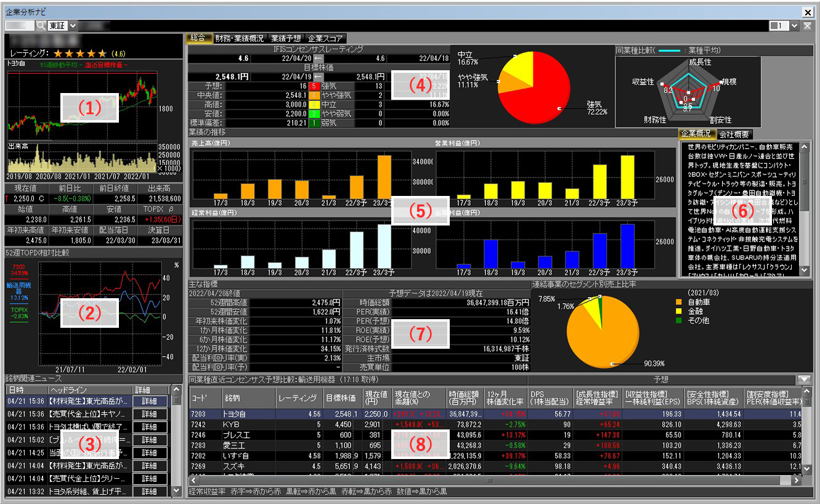
Task: Click 詳細 button for 04/21 15:36 【材料発生】東光高岳 news
Action: pos(150,401)
